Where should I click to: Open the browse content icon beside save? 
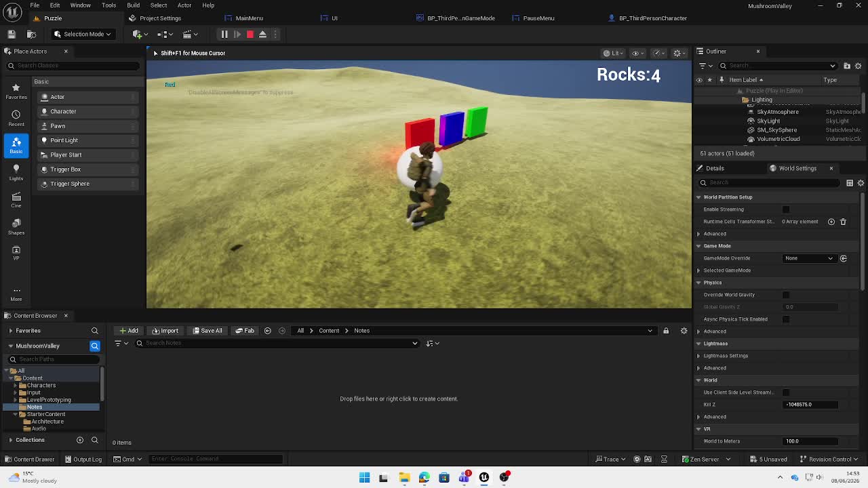click(31, 34)
